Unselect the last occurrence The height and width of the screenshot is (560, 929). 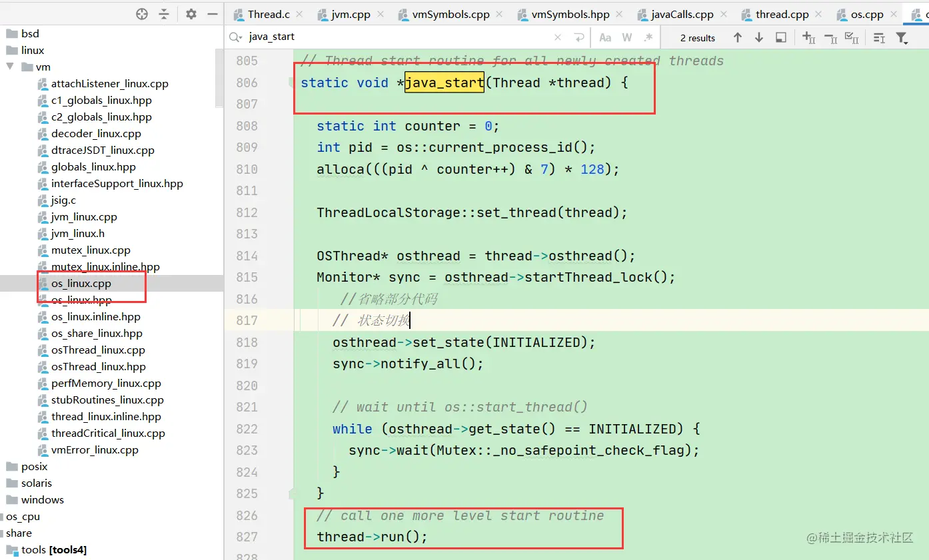(x=830, y=38)
